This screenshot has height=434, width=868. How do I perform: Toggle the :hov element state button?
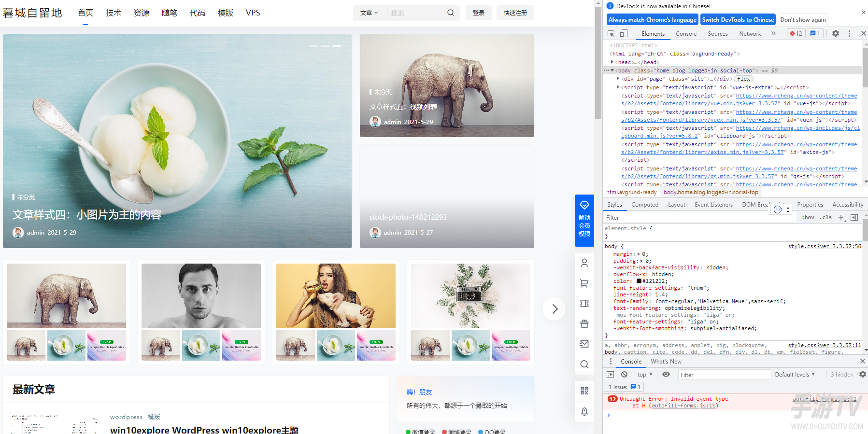808,217
